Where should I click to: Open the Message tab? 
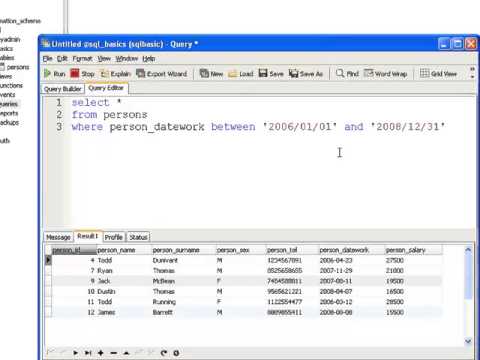click(x=58, y=237)
